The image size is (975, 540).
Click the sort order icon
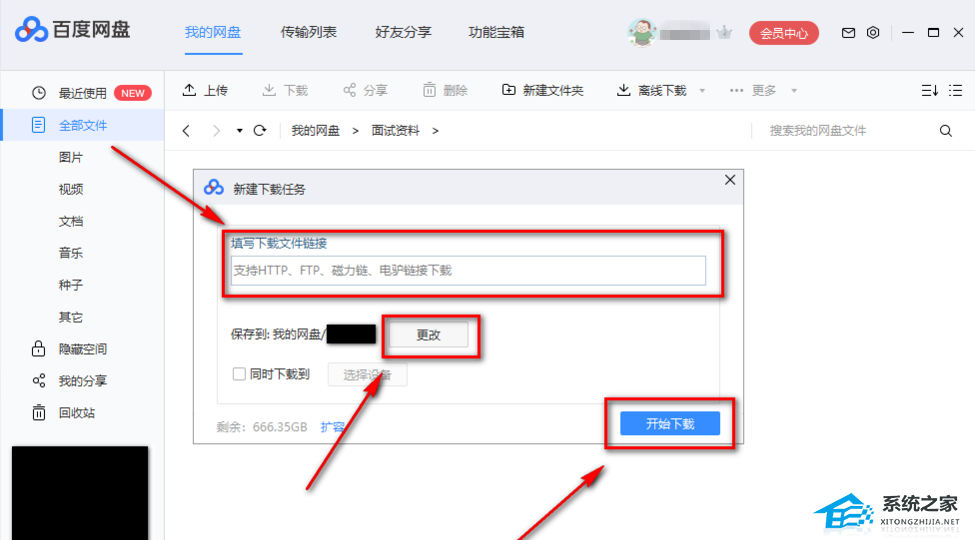[x=930, y=91]
